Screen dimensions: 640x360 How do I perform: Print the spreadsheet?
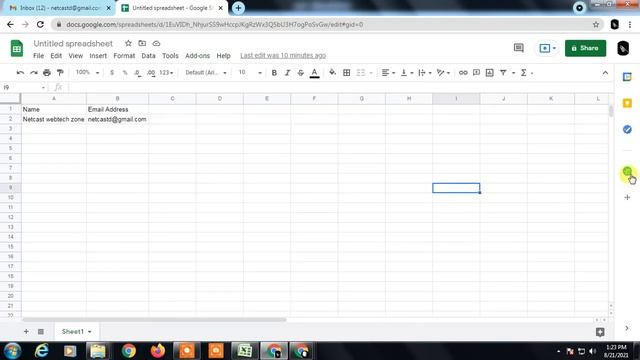click(47, 73)
